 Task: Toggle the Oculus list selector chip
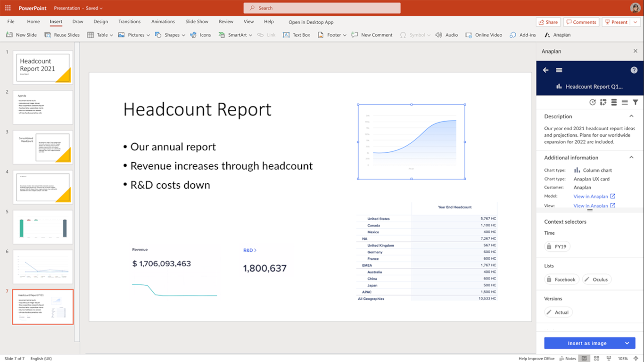[596, 280]
